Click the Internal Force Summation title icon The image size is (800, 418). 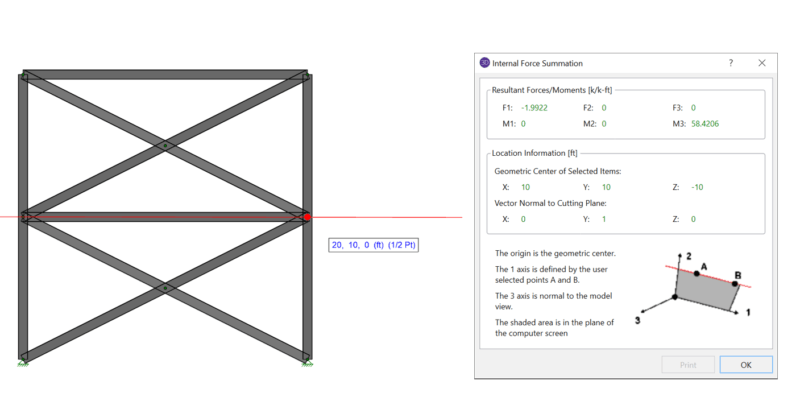point(486,62)
